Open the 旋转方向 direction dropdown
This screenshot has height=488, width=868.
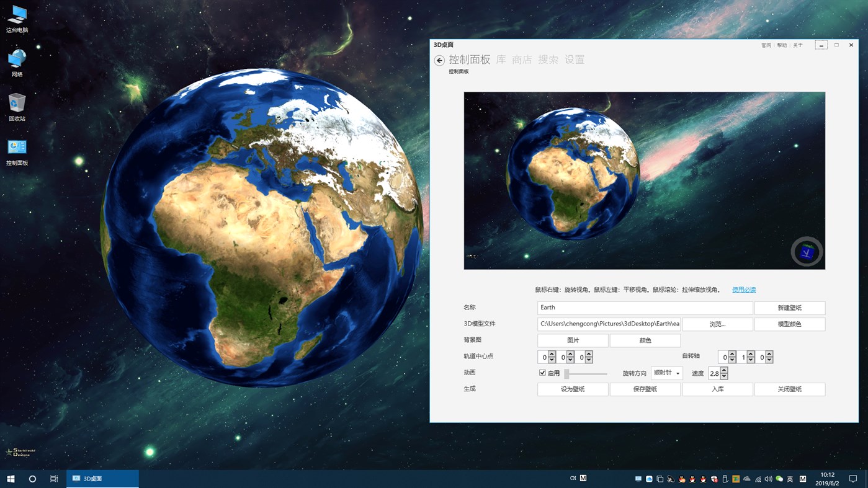click(667, 372)
